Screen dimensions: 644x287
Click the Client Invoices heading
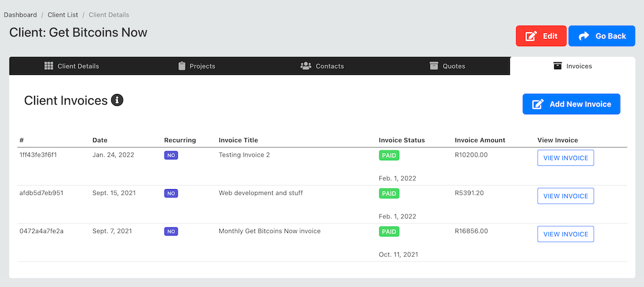pos(66,101)
